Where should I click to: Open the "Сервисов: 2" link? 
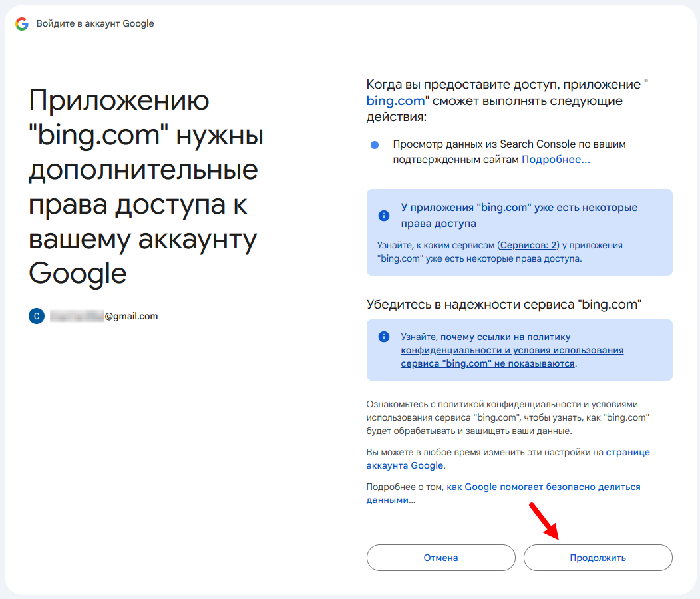(x=528, y=245)
